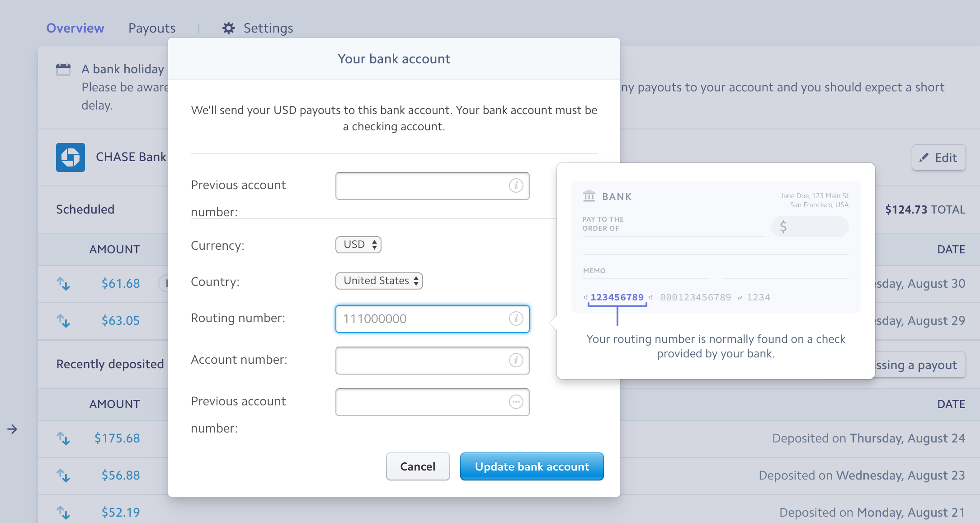Open the $63.05 scheduled payout link
This screenshot has height=523, width=980.
click(x=121, y=321)
